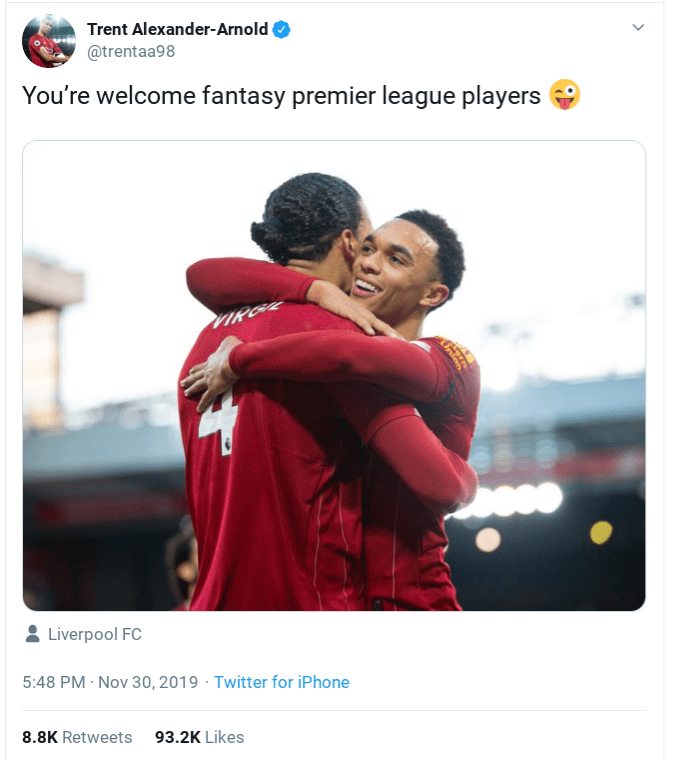Click the tweet author's profile avatar
Viewport: 696px width, 760px height.
click(x=48, y=41)
